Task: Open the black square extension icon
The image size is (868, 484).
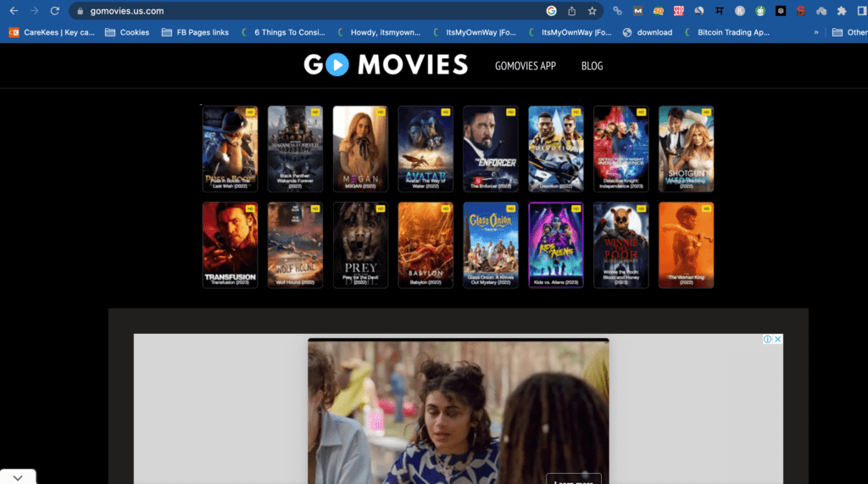Action: 781,10
